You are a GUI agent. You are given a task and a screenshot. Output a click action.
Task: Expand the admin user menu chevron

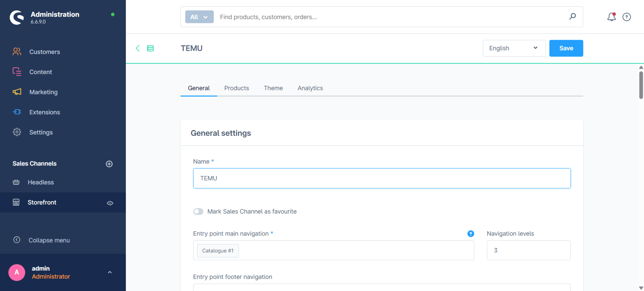tap(110, 272)
